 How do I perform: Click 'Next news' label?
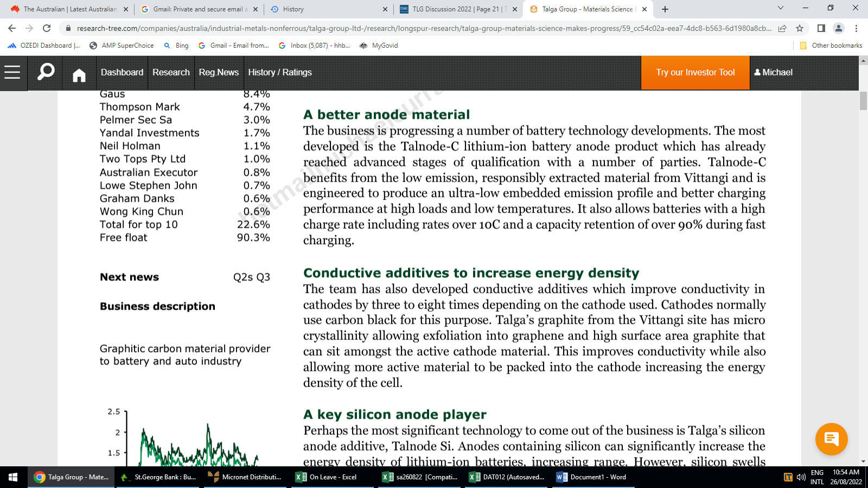tap(129, 277)
